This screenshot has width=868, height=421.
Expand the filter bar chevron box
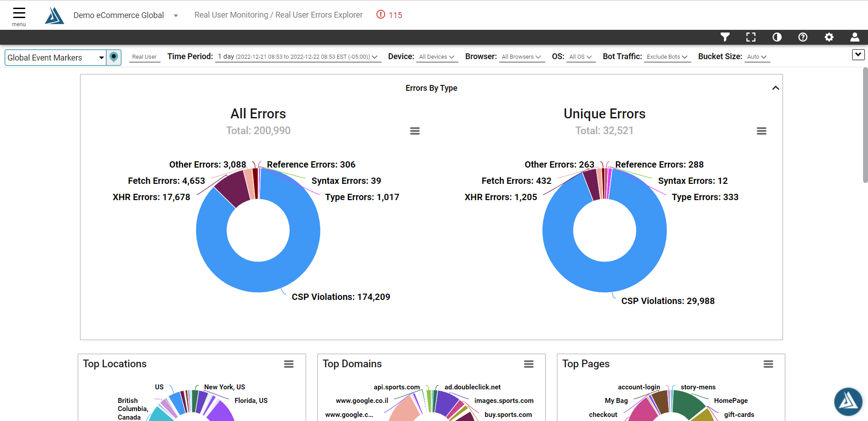[x=859, y=55]
